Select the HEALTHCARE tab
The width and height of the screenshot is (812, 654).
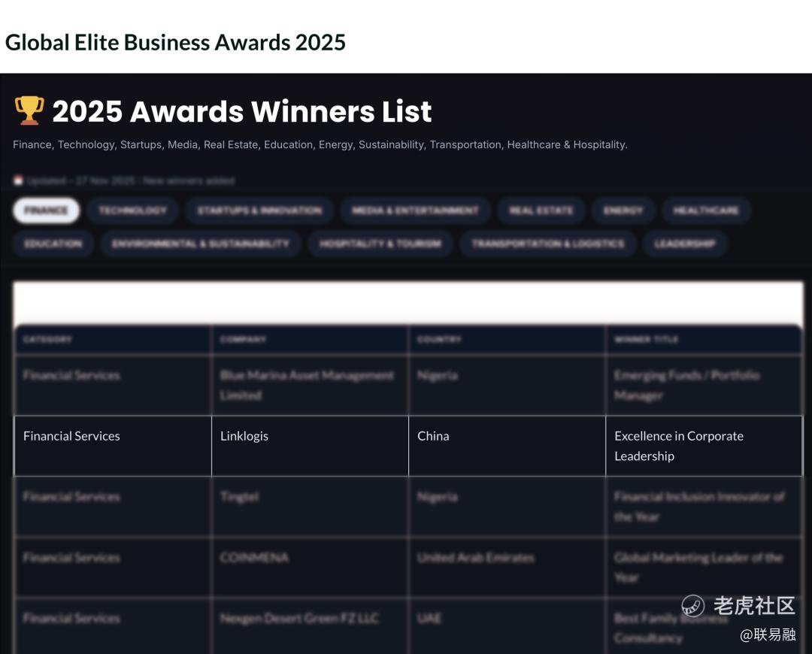[x=706, y=210]
